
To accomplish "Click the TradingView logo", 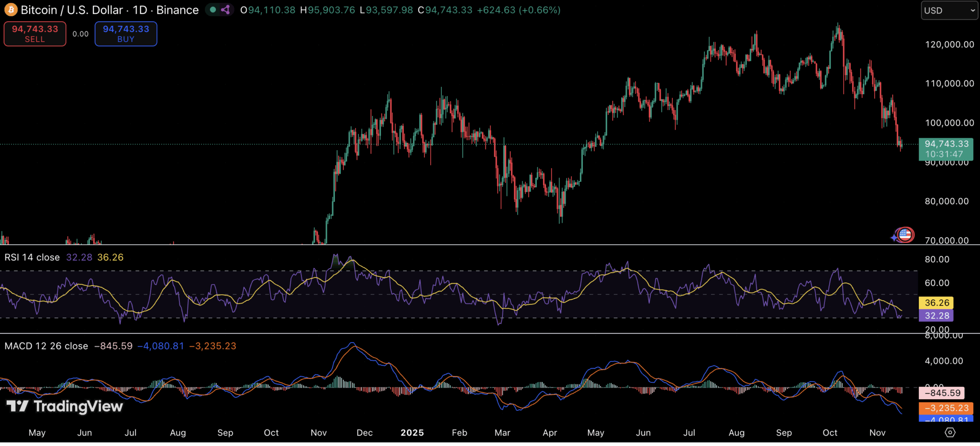I will (x=65, y=406).
